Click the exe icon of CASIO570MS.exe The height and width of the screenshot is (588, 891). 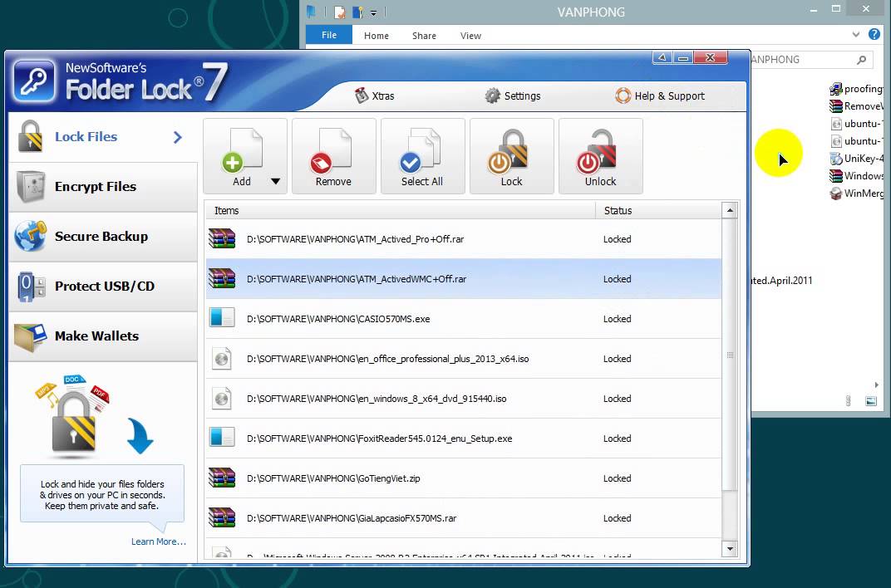222,317
